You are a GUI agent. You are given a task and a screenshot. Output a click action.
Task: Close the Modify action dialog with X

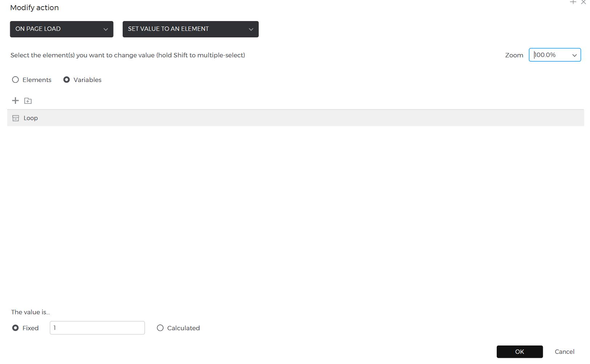pyautogui.click(x=583, y=2)
